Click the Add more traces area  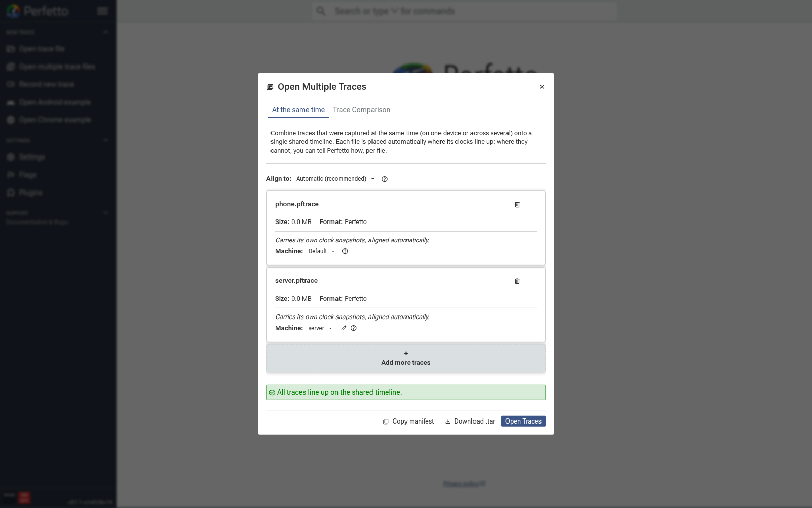tap(406, 358)
